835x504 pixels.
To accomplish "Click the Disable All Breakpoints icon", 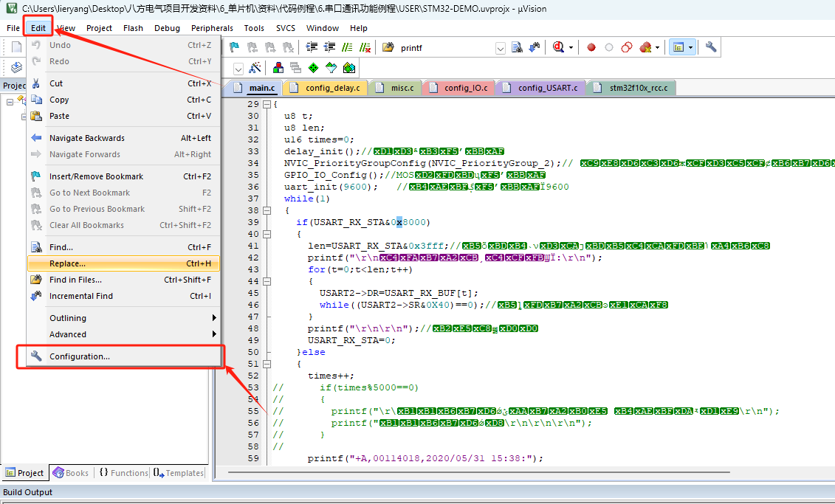I will (x=627, y=47).
